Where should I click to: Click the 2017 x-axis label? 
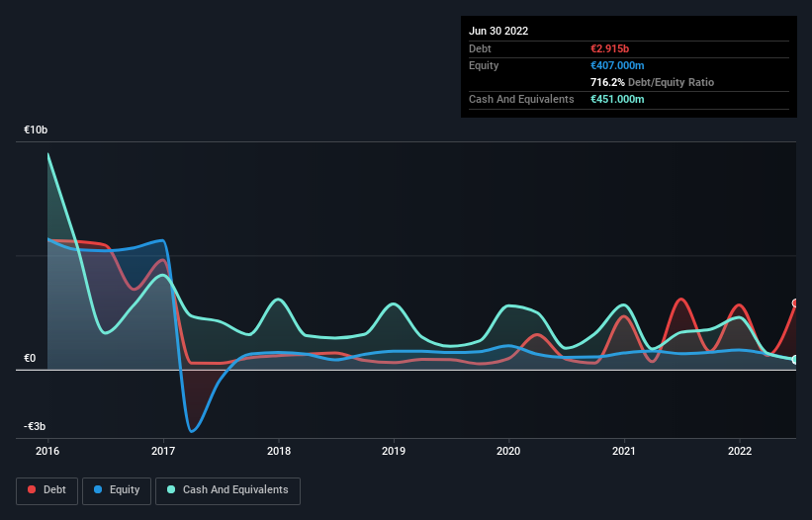point(163,451)
